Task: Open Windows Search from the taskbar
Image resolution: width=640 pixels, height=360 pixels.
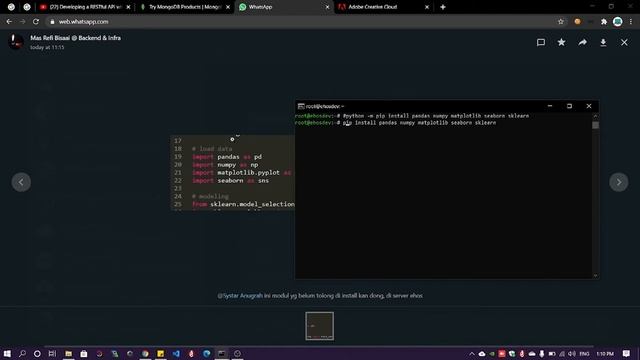Action: pos(22,353)
